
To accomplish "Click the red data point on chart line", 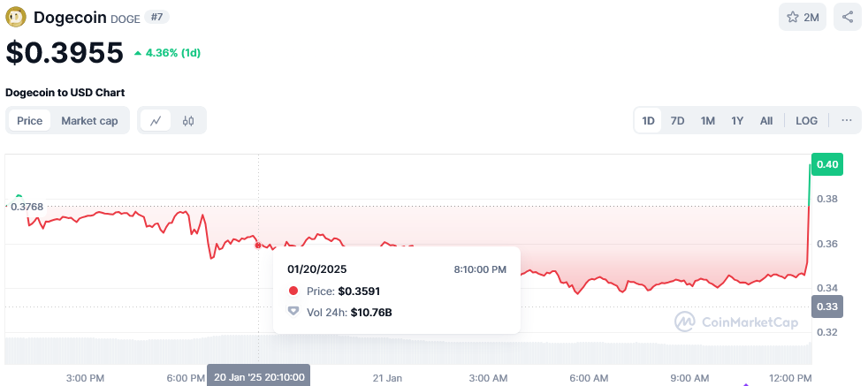I will tap(258, 245).
